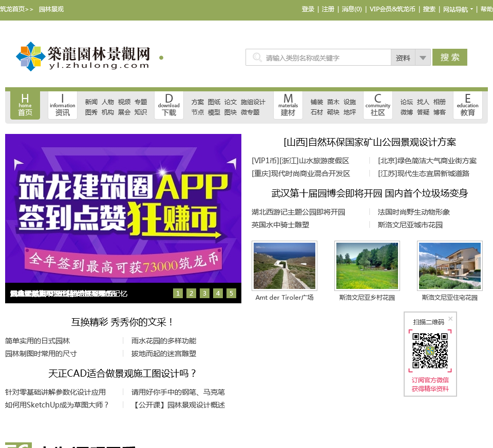Viewport: 493px width, 448px height.
Task: Open 天正CAD适合做景观施工图设计吗 headline
Action: point(122,374)
